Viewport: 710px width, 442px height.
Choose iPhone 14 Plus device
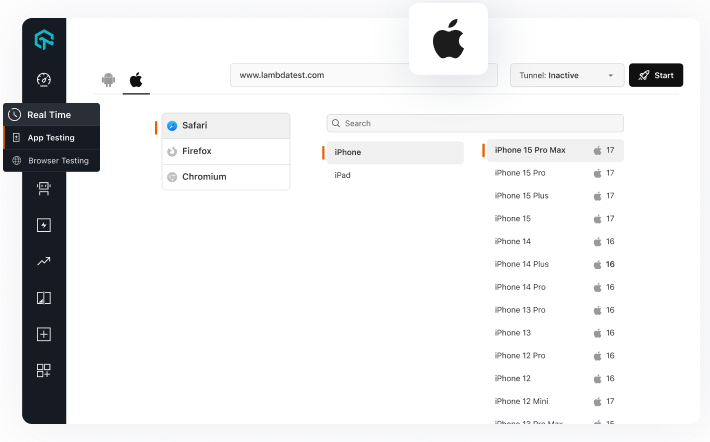coord(555,264)
